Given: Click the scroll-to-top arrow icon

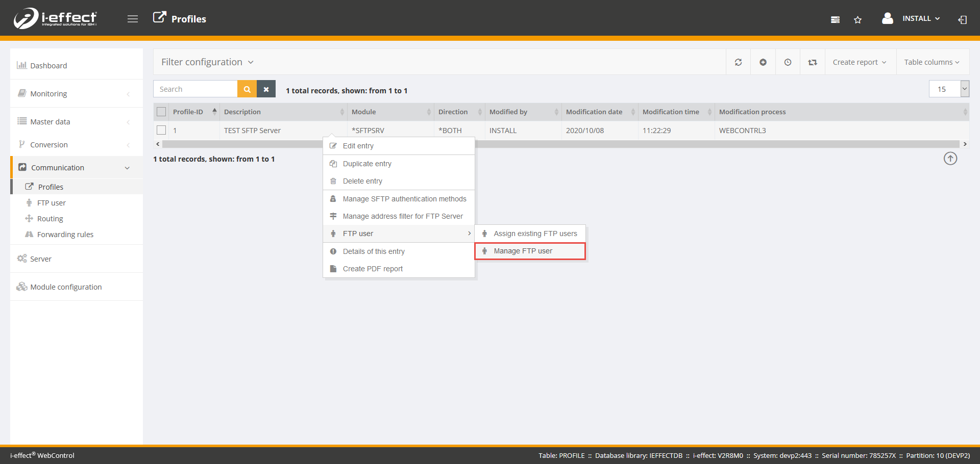Looking at the screenshot, I should pos(950,159).
